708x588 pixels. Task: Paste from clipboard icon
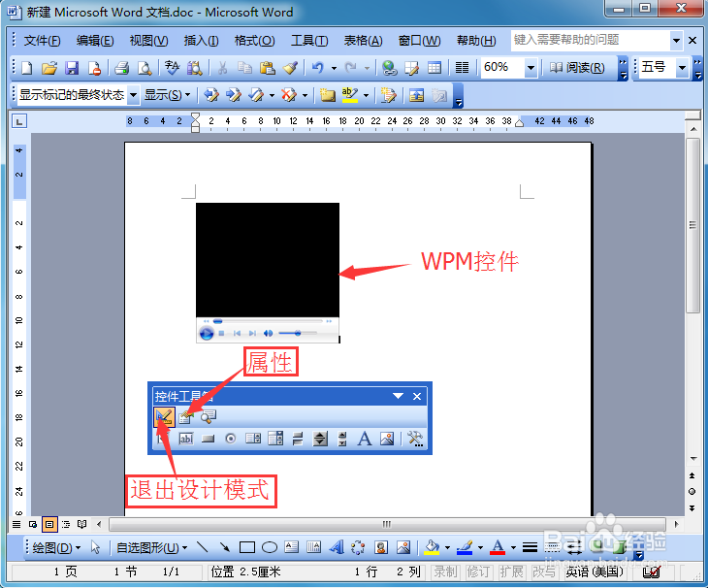268,68
